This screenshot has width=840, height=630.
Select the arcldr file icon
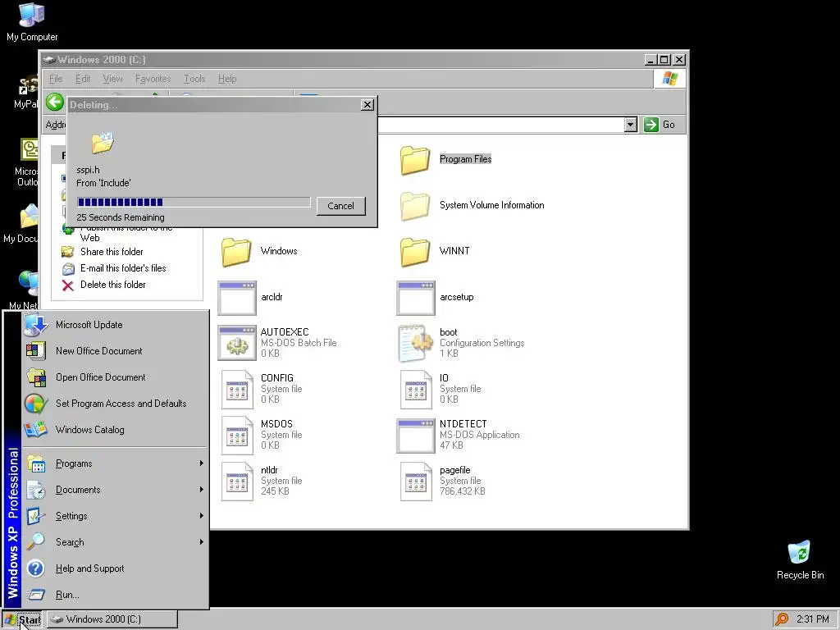point(237,298)
